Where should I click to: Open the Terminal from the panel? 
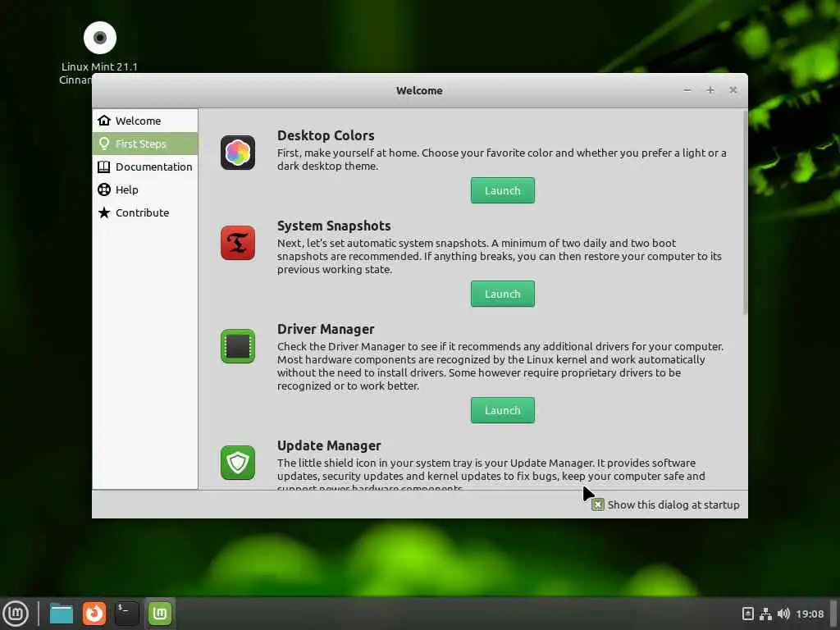coord(127,614)
